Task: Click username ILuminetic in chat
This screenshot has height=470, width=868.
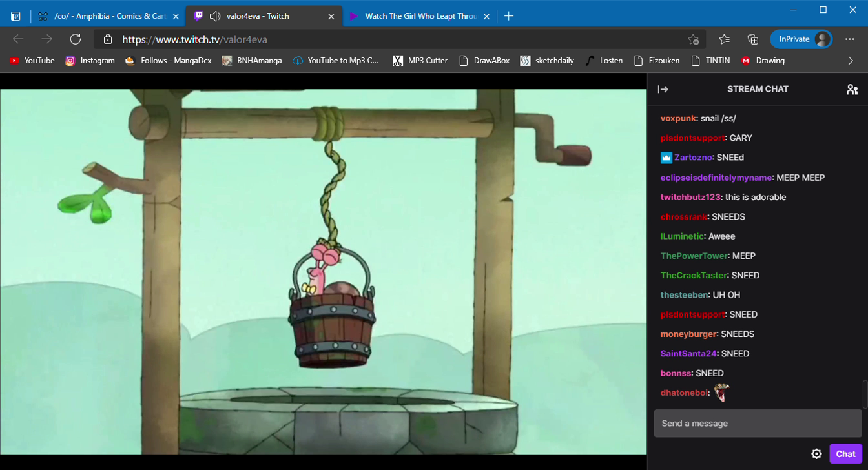Action: point(682,236)
